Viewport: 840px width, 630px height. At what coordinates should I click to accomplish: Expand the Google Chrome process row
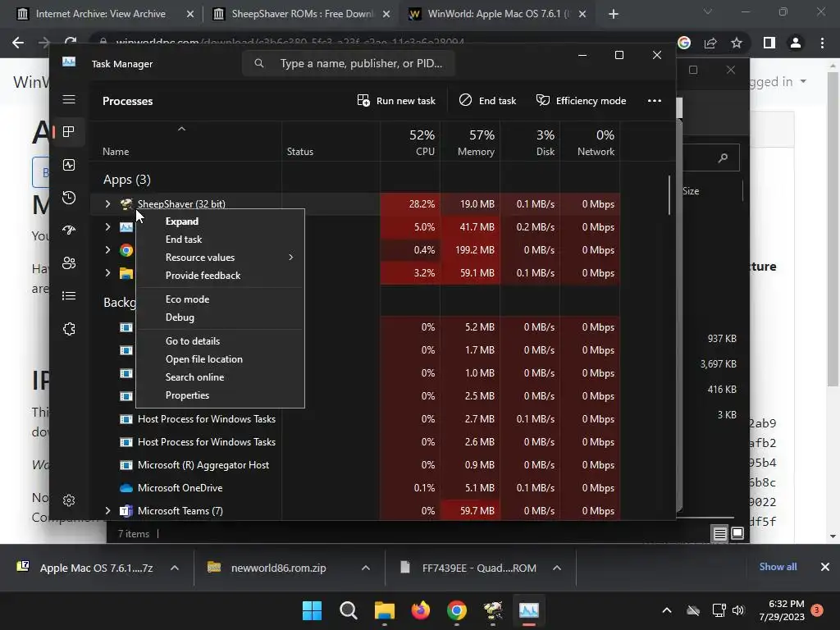(x=107, y=249)
